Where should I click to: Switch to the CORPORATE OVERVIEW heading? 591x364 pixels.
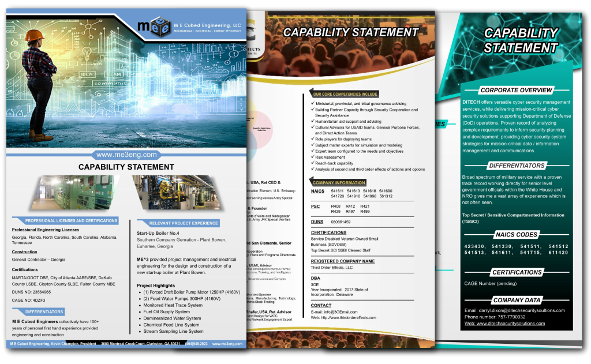pyautogui.click(x=517, y=90)
